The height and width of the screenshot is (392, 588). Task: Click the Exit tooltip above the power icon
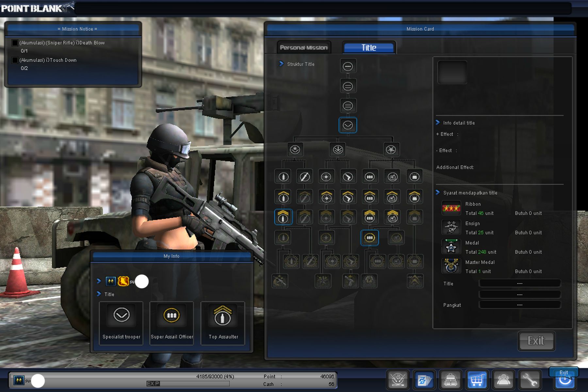point(563,372)
